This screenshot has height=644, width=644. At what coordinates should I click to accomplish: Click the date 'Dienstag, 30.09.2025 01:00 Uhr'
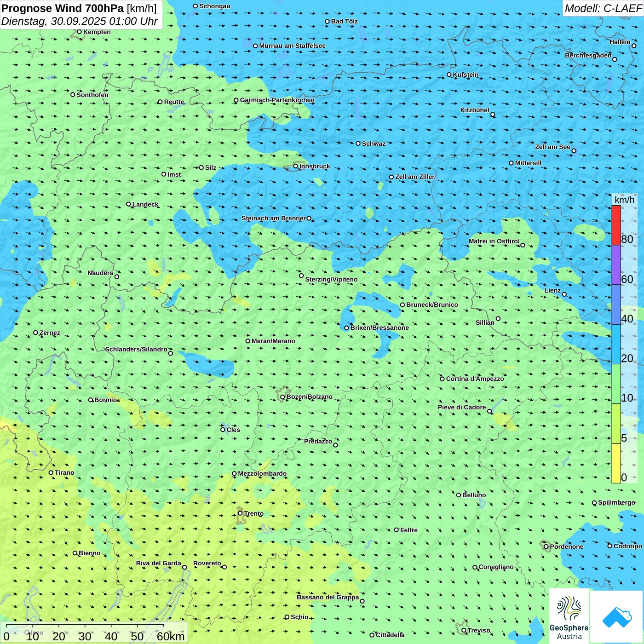point(79,21)
